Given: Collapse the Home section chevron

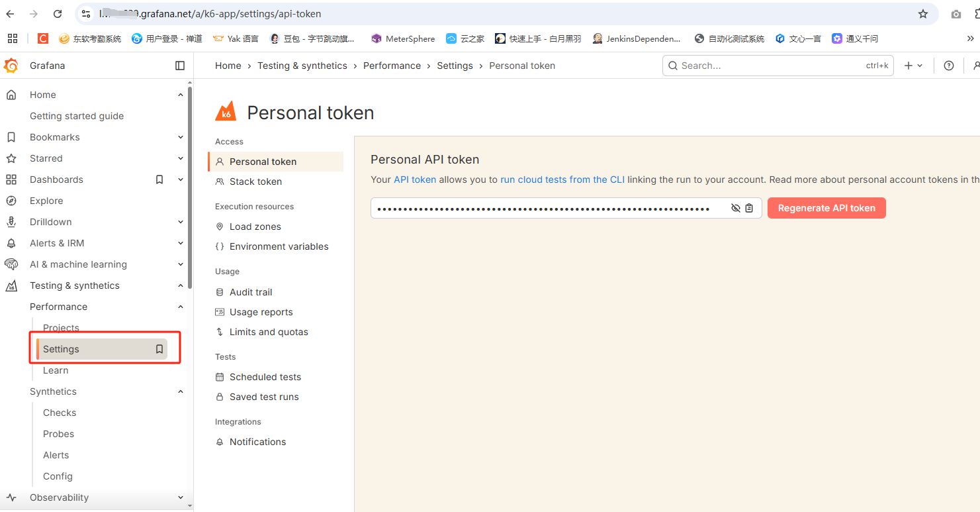Looking at the screenshot, I should [181, 95].
